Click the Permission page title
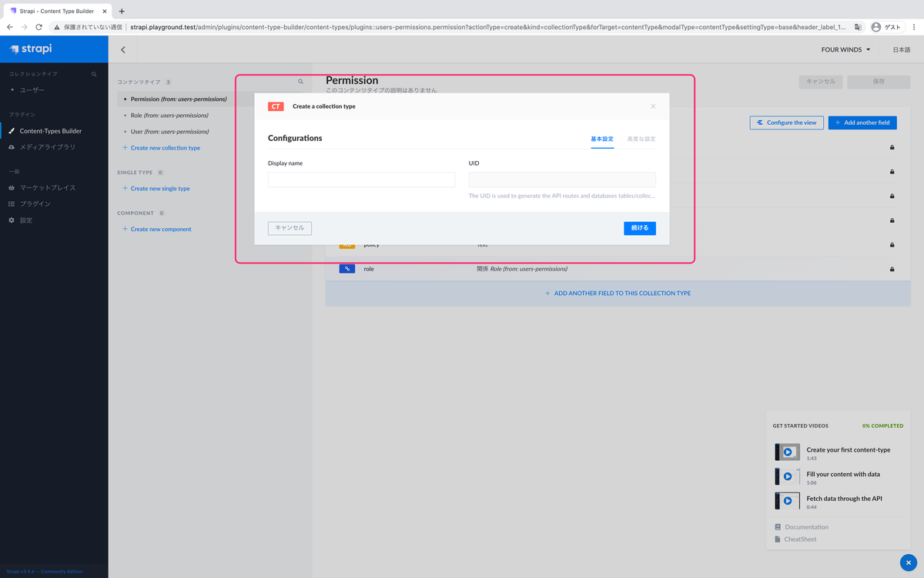This screenshot has height=578, width=924. (352, 80)
